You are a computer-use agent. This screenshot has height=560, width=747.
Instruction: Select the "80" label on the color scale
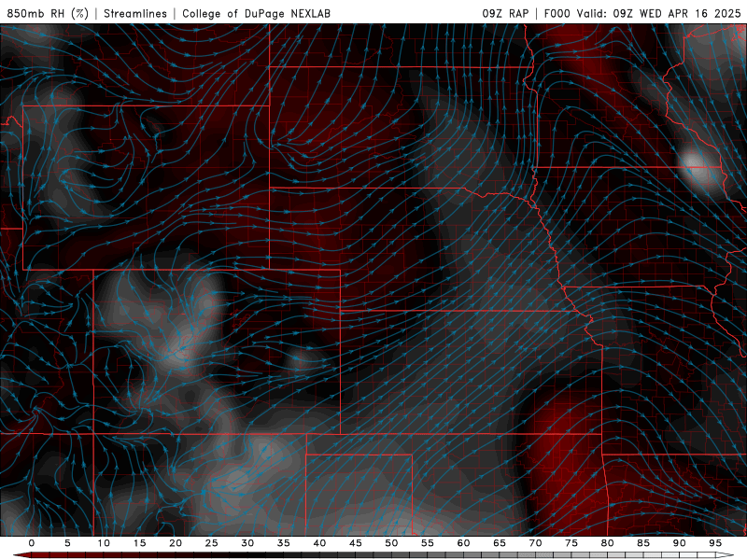click(x=607, y=543)
